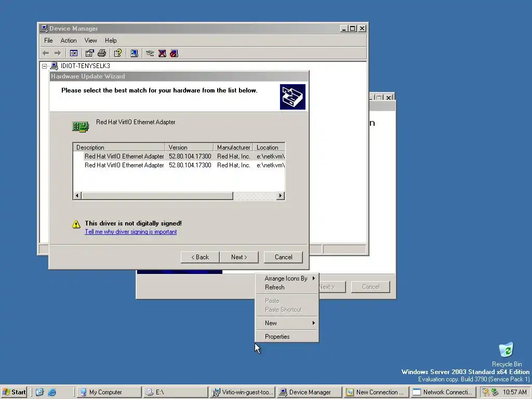532x399 pixels.
Task: Click the Manufacturer column header
Action: tap(233, 147)
